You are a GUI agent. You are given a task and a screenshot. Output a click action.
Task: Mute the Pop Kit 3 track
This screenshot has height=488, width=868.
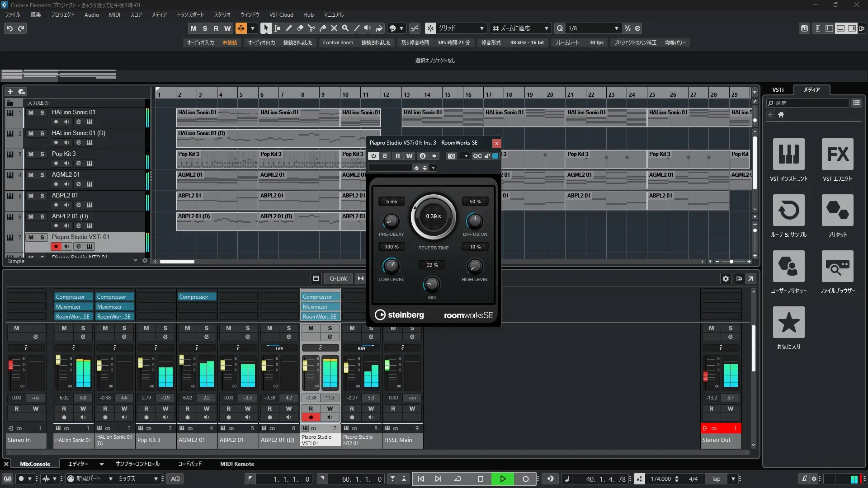tap(31, 154)
